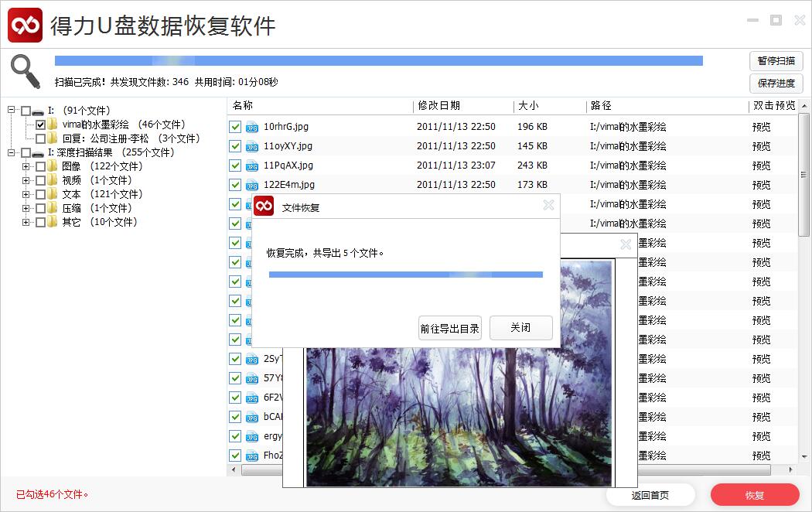
Task: Click drive icon of I: 深度扫描结果
Action: 38,153
